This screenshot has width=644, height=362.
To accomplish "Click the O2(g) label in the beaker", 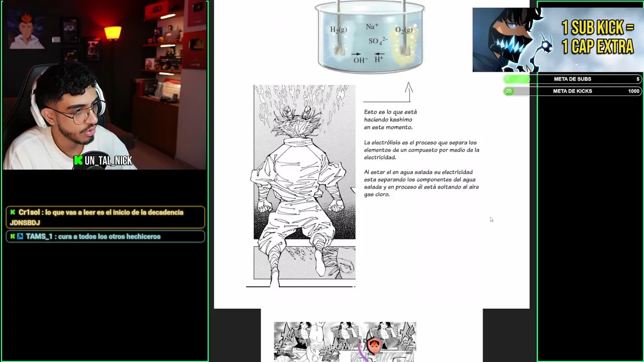I will 404,30.
